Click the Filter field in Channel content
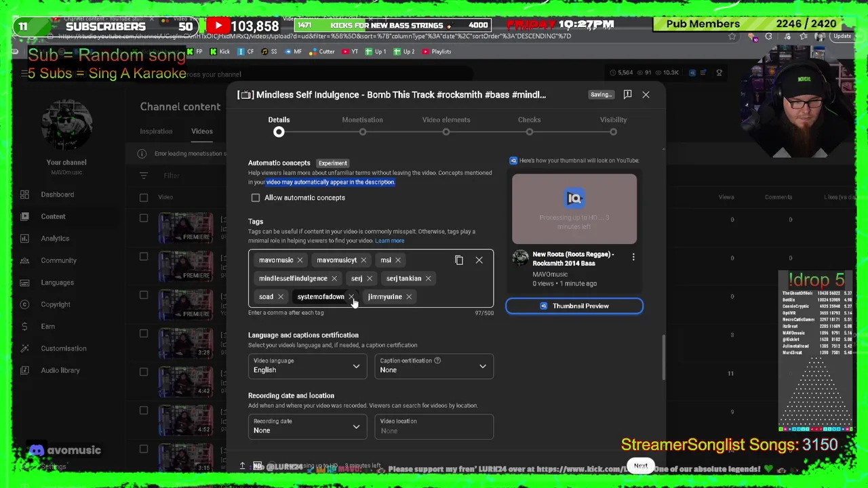This screenshot has height=488, width=868. (x=172, y=176)
